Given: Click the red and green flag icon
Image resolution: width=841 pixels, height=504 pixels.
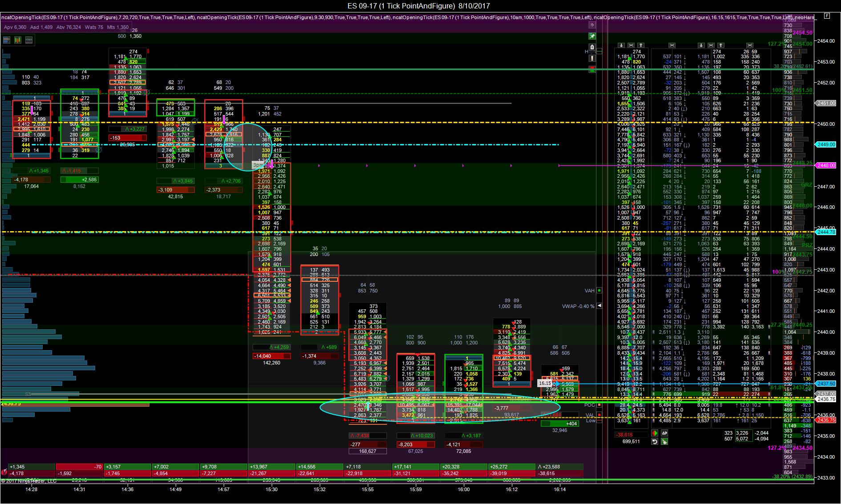Looking at the screenshot, I should tap(592, 69).
